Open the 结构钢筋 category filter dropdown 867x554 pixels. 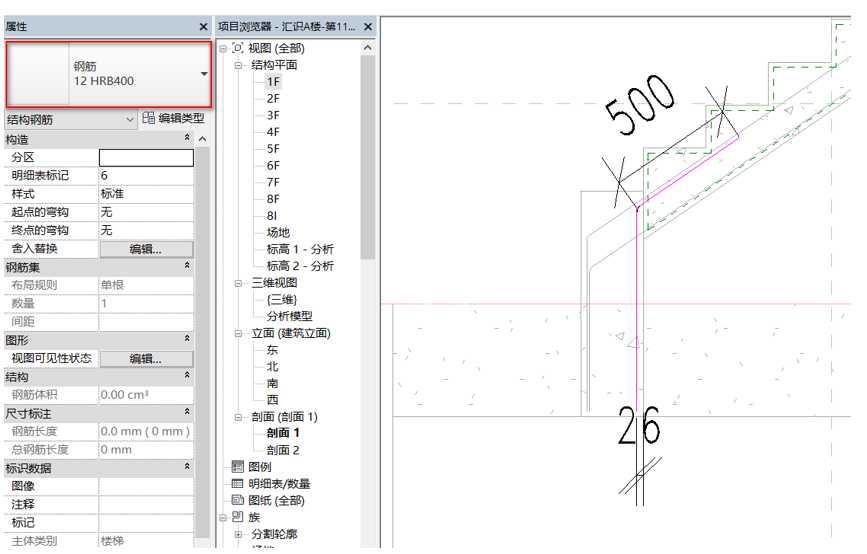pos(130,120)
